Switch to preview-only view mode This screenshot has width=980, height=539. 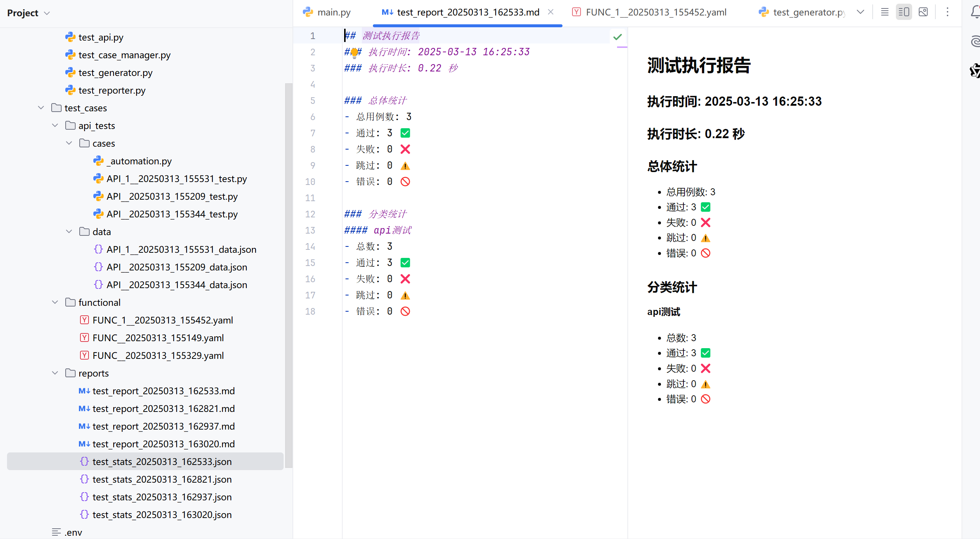pyautogui.click(x=923, y=12)
